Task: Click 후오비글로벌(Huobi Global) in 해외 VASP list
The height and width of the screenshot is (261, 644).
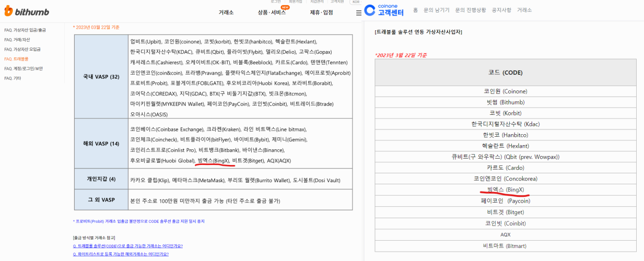Action: [162, 160]
